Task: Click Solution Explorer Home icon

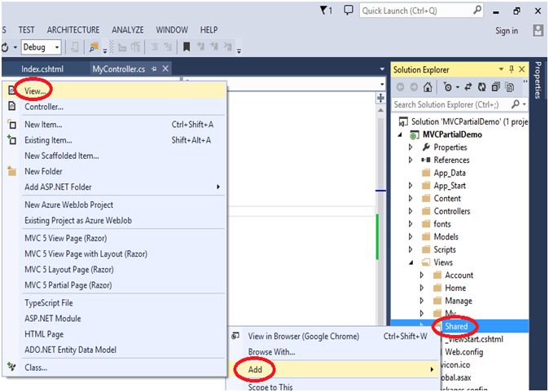Action: pyautogui.click(x=428, y=87)
